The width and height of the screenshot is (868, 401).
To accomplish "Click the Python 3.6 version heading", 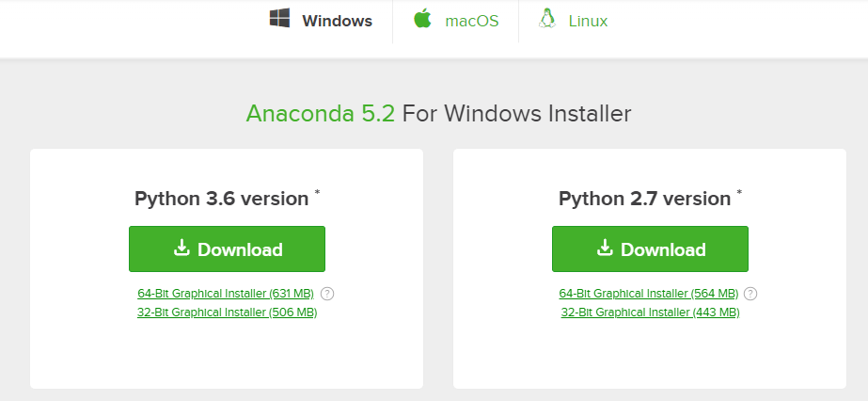I will click(221, 199).
